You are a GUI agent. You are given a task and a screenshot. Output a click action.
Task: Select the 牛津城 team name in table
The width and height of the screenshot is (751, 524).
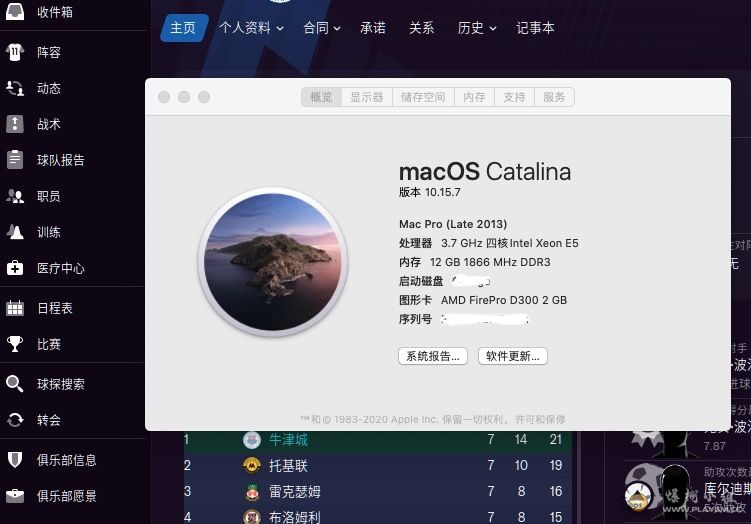[288, 440]
